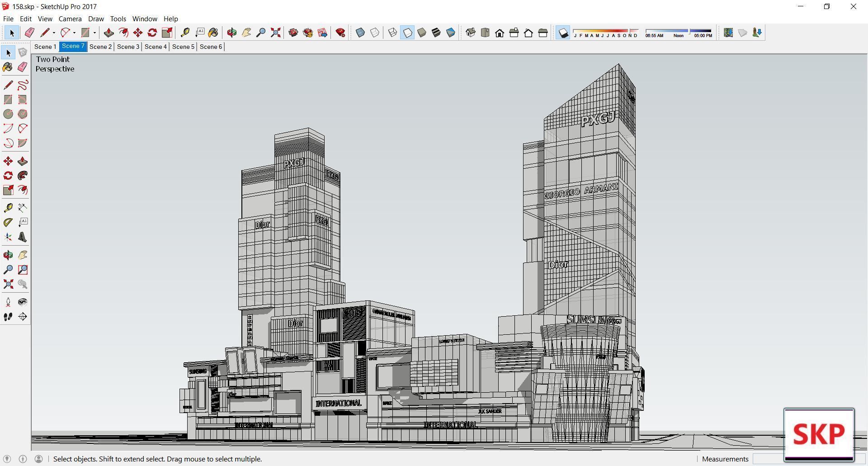
Task: Select the Pan hand tool in top toolbar
Action: [246, 33]
